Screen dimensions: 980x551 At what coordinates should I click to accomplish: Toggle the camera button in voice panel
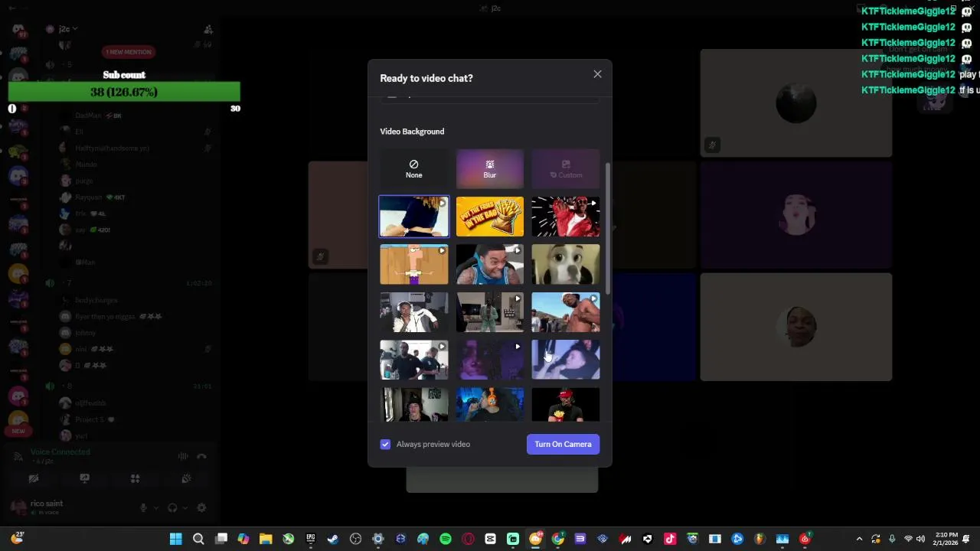34,478
